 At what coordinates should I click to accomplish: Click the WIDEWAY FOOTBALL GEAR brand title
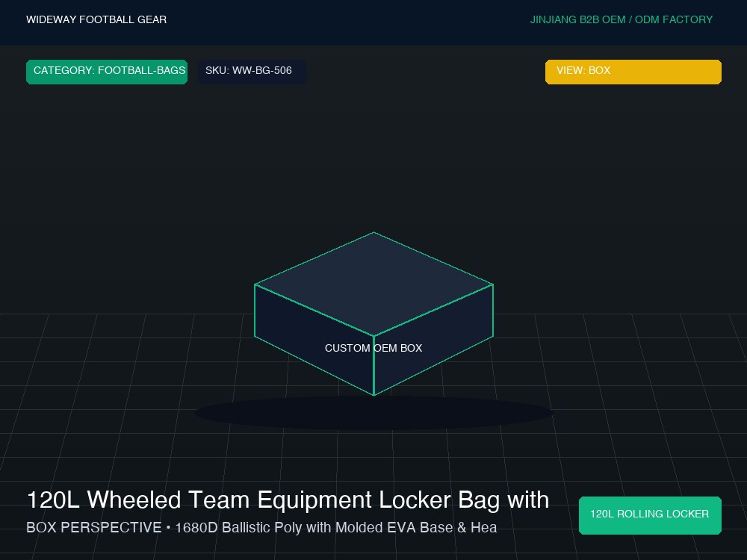click(x=96, y=19)
